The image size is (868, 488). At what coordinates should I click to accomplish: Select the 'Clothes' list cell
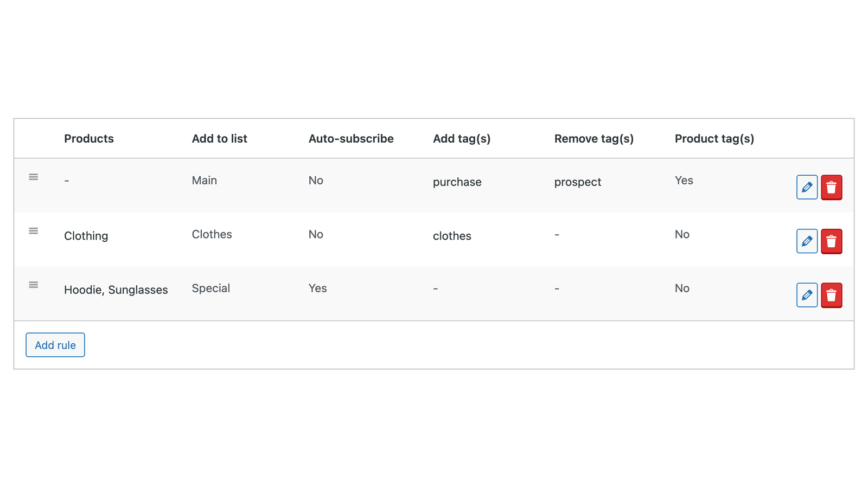212,234
